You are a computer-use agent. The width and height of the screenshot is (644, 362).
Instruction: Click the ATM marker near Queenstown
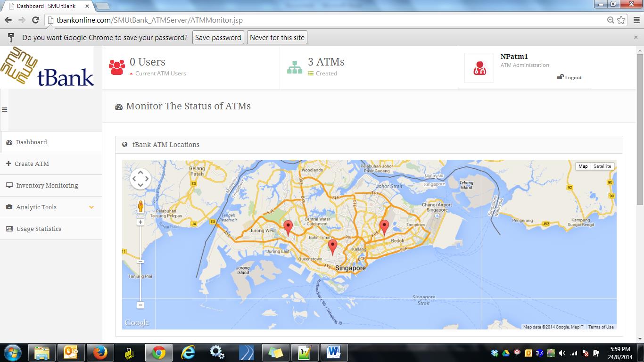pos(332,247)
